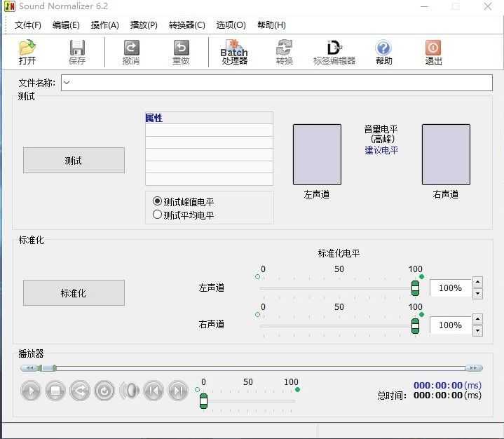The height and width of the screenshot is (439, 504).
Task: Click the fast-forward arrow at the seek bar's right end
Action: [x=474, y=368]
